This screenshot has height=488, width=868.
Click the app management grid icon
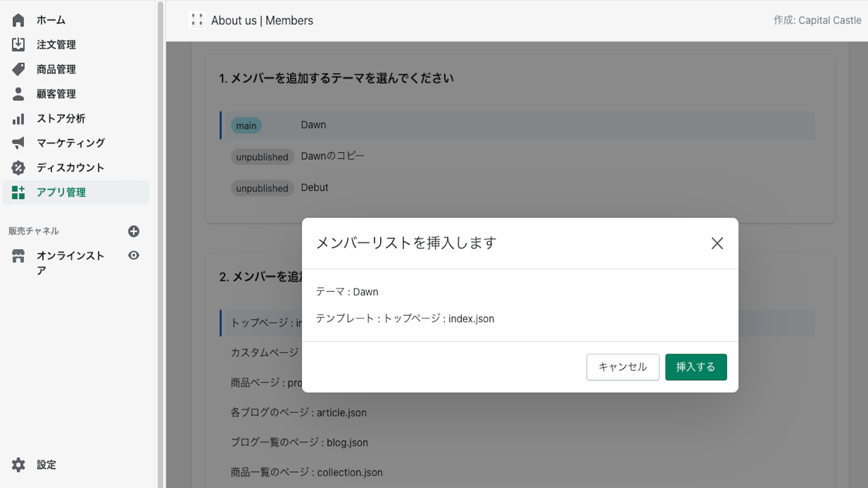pos(18,192)
